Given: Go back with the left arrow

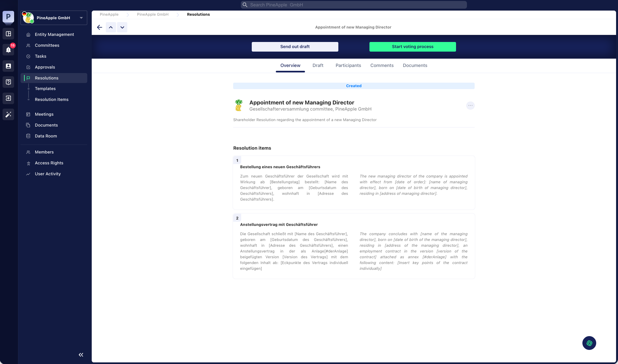Looking at the screenshot, I should point(99,27).
